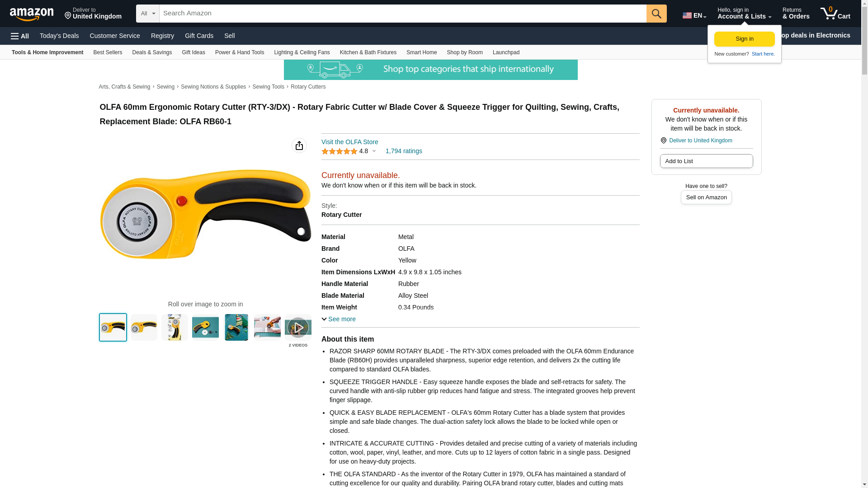Open the 1,794 ratings link
This screenshot has width=868, height=488.
tap(404, 151)
